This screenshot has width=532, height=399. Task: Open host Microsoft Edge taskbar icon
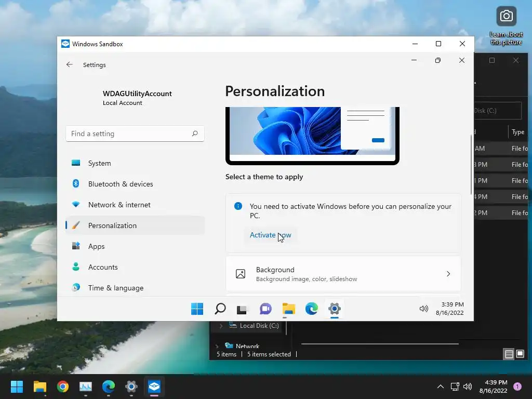pyautogui.click(x=109, y=387)
